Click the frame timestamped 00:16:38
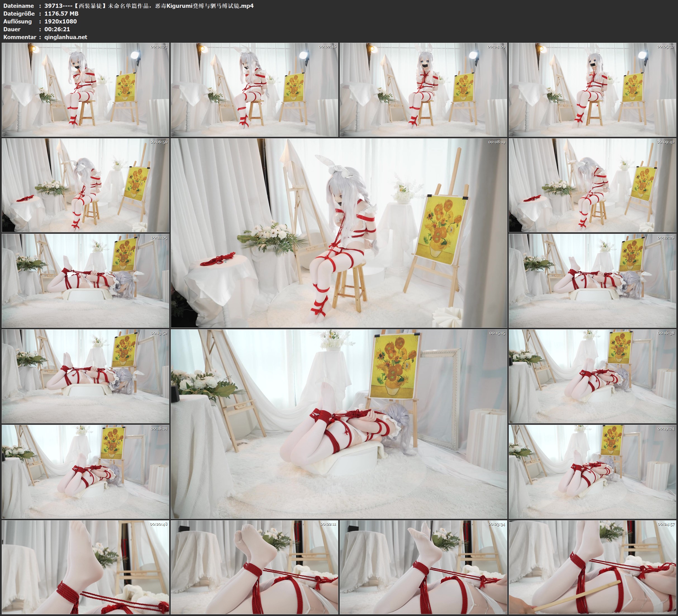 click(x=592, y=376)
